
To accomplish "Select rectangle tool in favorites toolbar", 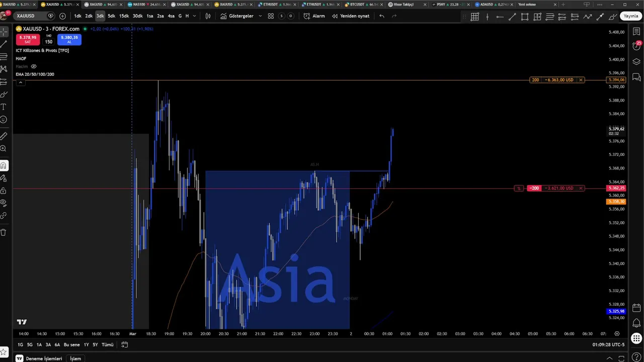I will pos(525,17).
